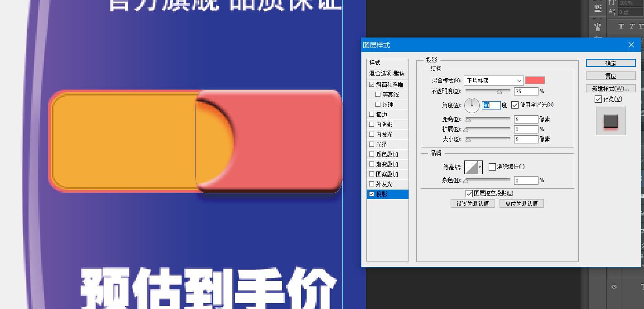Open the 图案叠加 style settings
This screenshot has width=644, height=309.
(x=388, y=174)
